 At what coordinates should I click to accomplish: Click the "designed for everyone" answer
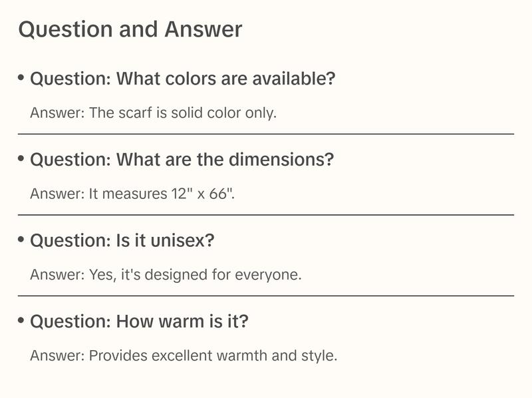[x=166, y=275]
